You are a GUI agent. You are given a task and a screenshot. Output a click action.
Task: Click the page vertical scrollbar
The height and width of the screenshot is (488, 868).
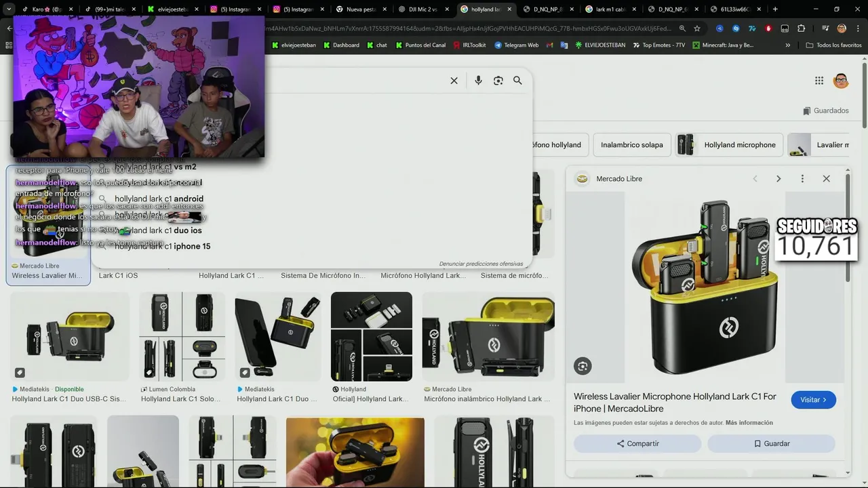click(x=865, y=95)
